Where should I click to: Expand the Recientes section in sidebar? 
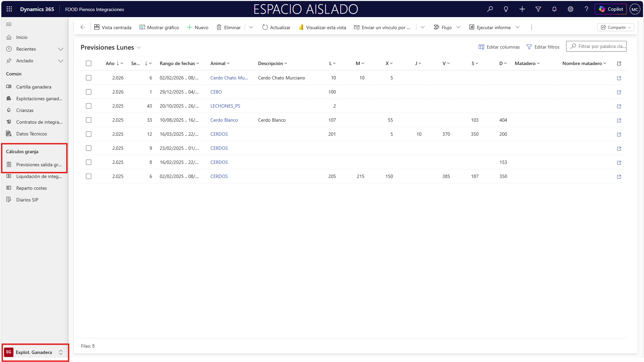click(x=60, y=49)
